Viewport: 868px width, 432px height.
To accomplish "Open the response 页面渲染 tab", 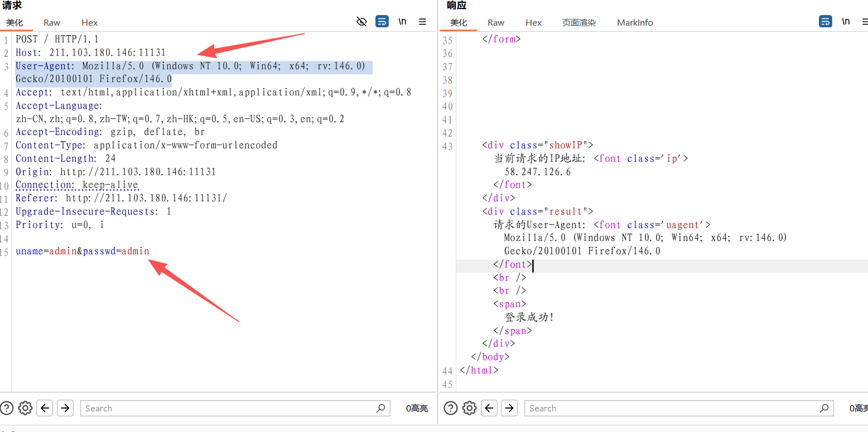I will click(x=579, y=23).
